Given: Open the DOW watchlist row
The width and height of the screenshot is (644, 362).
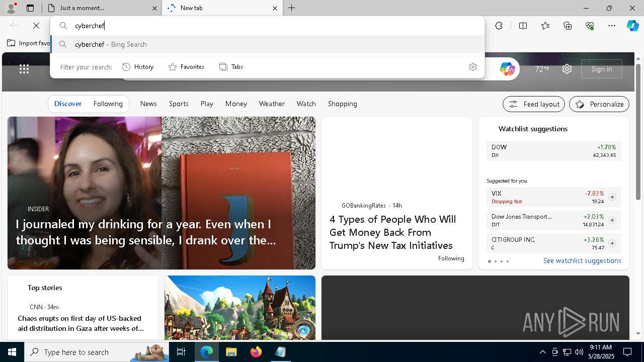Looking at the screenshot, I should click(554, 151).
